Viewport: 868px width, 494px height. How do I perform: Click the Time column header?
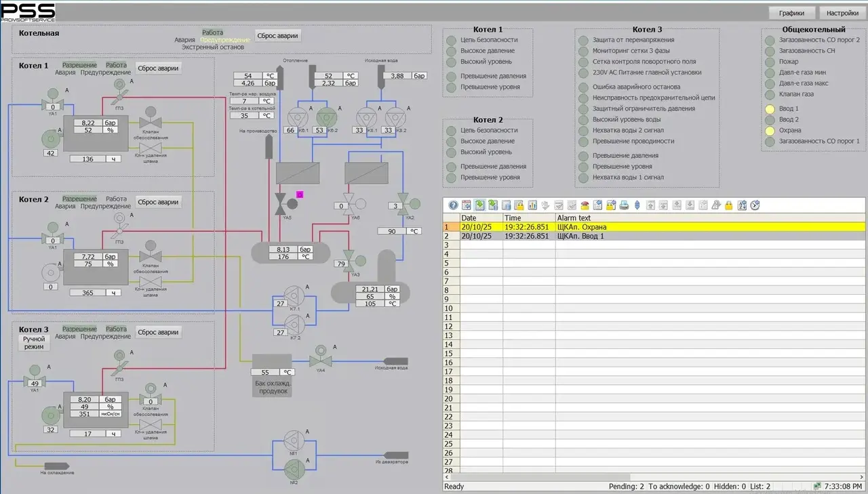pos(529,218)
